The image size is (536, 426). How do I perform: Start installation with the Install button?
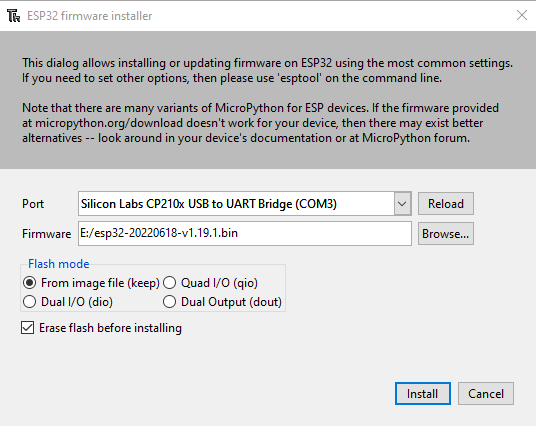click(x=423, y=394)
